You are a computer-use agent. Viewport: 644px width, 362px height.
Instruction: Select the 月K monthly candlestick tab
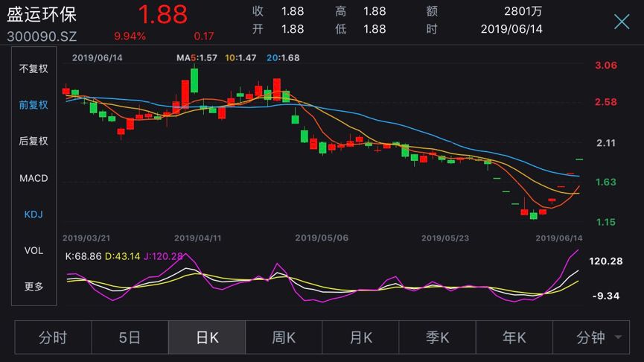[360, 337]
